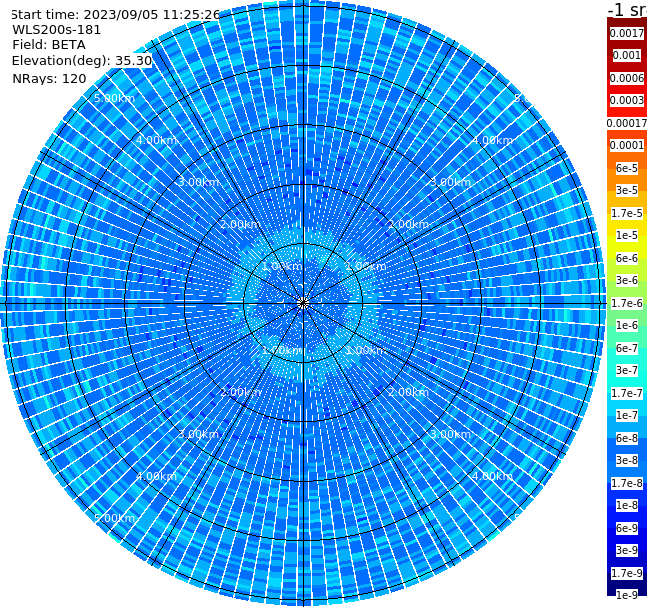The width and height of the screenshot is (647, 607).
Task: Select the 1e-7 colorbar tick
Action: [627, 415]
